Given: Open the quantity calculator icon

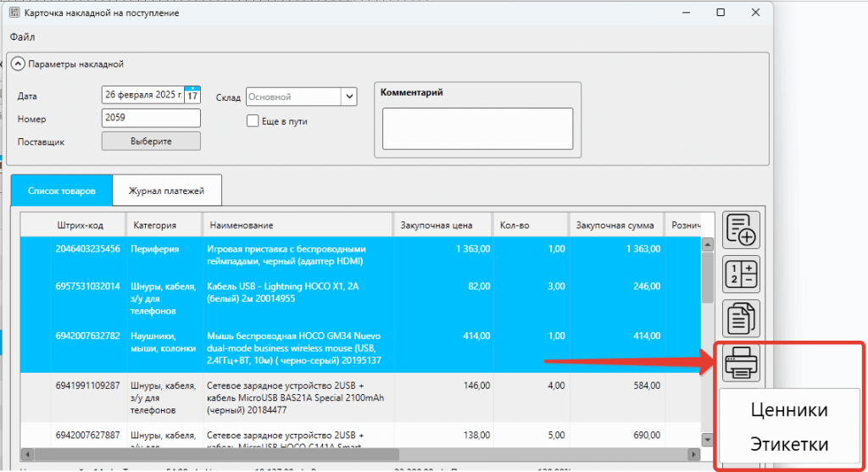Looking at the screenshot, I should (x=742, y=275).
